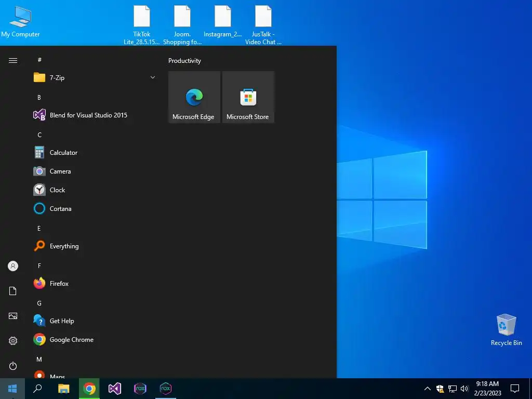532x399 pixels.
Task: Open the volume speaker tray icon
Action: [x=464, y=389]
